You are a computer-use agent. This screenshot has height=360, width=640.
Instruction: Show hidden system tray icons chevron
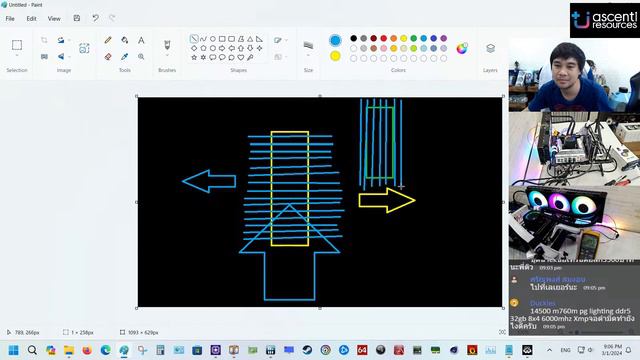549,350
